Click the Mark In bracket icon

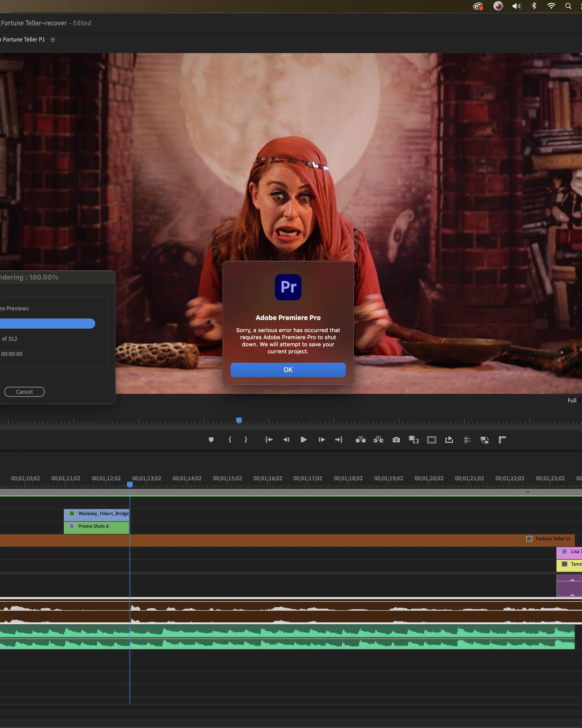click(230, 440)
